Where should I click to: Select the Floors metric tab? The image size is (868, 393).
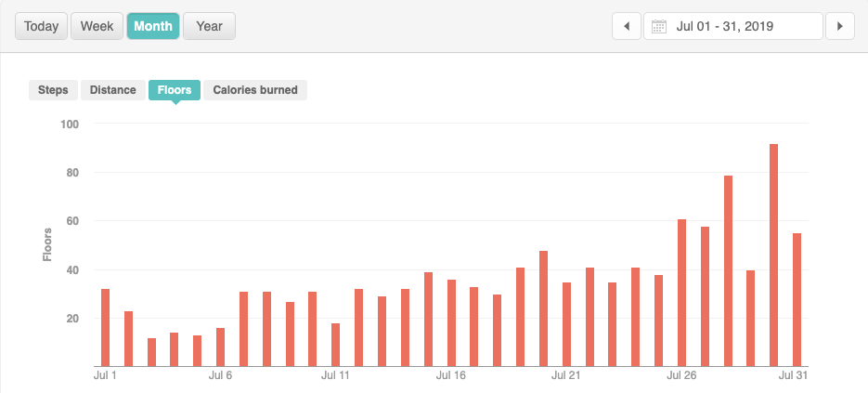point(175,90)
